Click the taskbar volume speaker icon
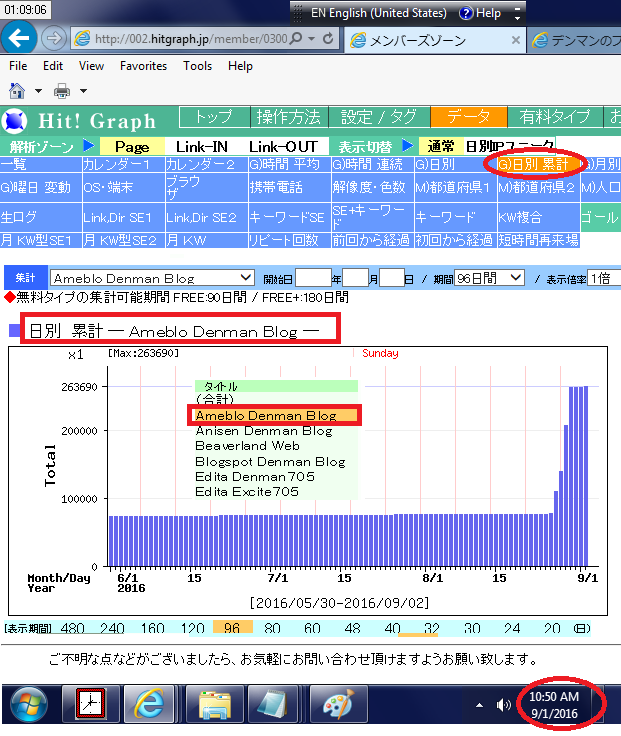621x736 pixels. [503, 705]
